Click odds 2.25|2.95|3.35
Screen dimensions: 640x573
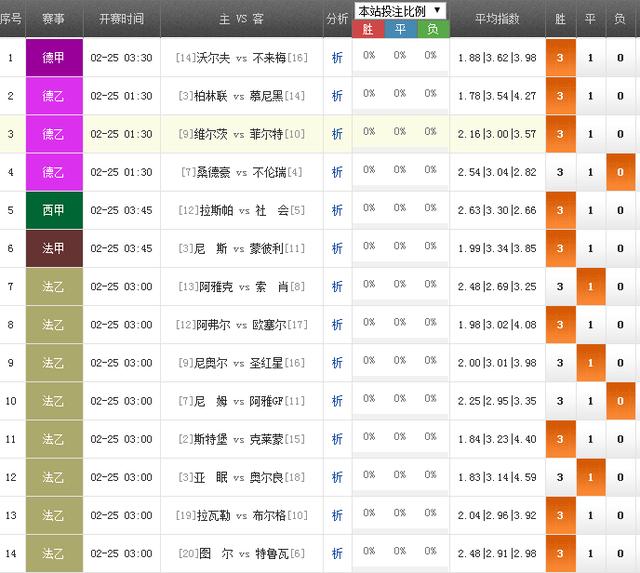(497, 401)
